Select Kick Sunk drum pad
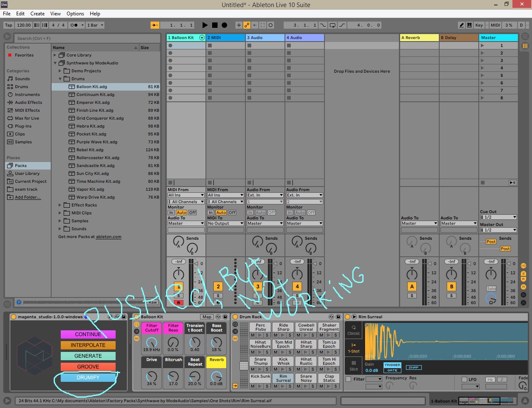This screenshot has height=408, width=532. pos(261,376)
